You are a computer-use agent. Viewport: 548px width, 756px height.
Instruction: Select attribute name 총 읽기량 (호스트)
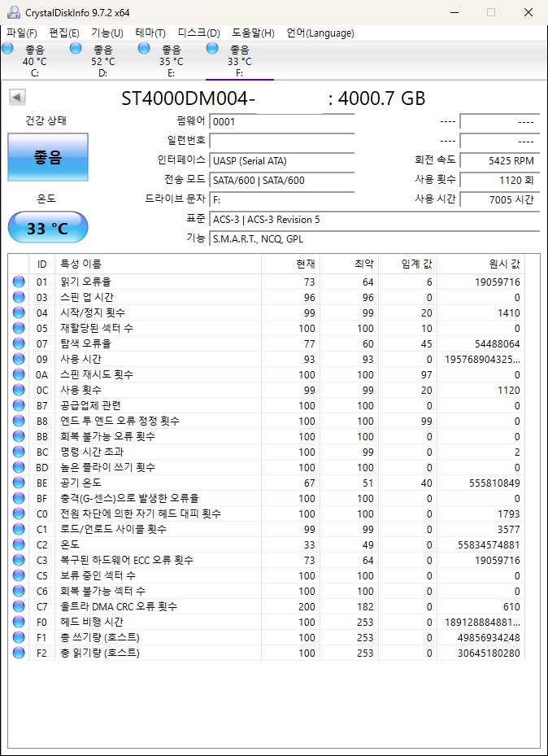click(x=100, y=653)
